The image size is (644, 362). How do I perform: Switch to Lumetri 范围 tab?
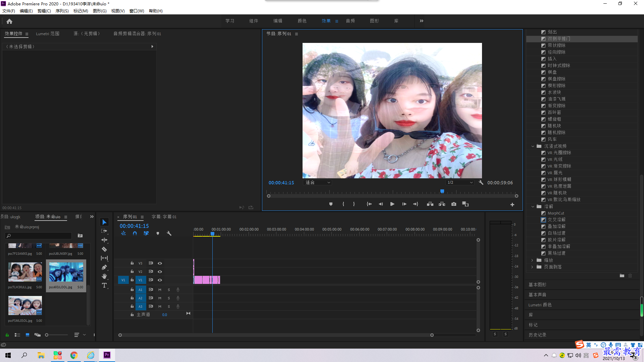point(48,34)
